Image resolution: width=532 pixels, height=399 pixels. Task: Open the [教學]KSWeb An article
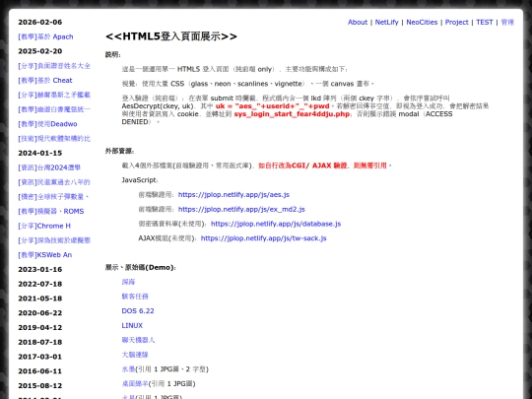coord(44,255)
